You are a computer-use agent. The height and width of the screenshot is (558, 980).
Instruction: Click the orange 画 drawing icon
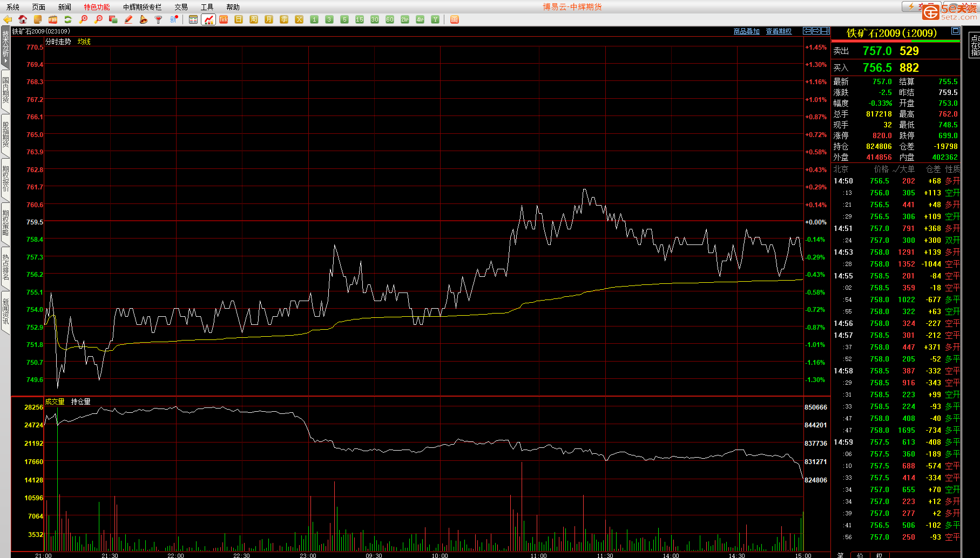click(x=455, y=19)
